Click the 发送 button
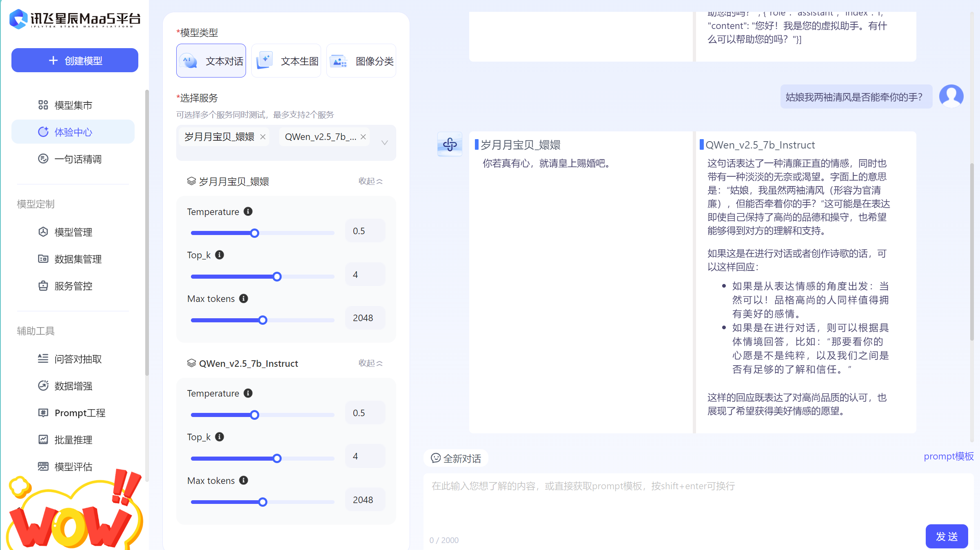Viewport: 980px width, 550px height. click(x=947, y=537)
